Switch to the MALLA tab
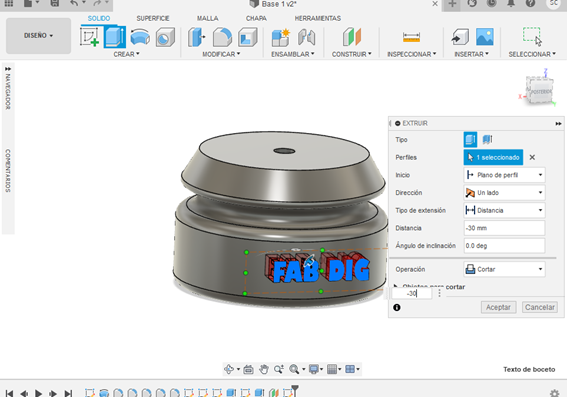The height and width of the screenshot is (397, 567). [208, 18]
